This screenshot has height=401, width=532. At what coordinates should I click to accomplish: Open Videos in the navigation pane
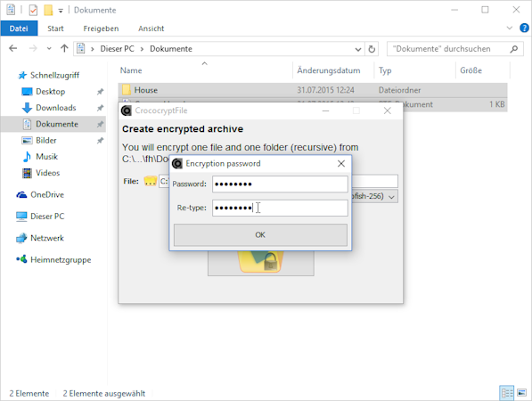[x=47, y=173]
